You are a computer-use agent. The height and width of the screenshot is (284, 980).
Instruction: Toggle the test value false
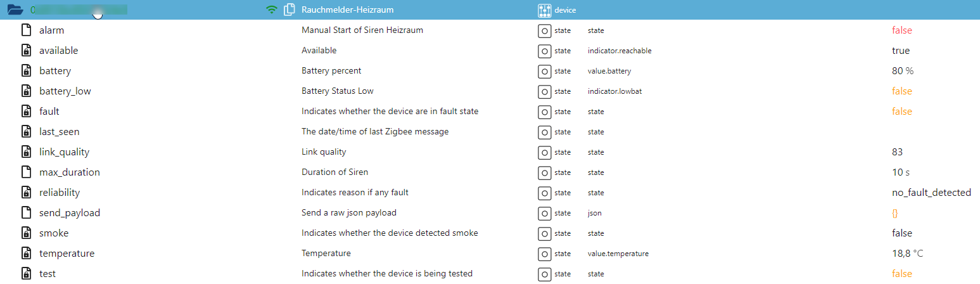901,274
